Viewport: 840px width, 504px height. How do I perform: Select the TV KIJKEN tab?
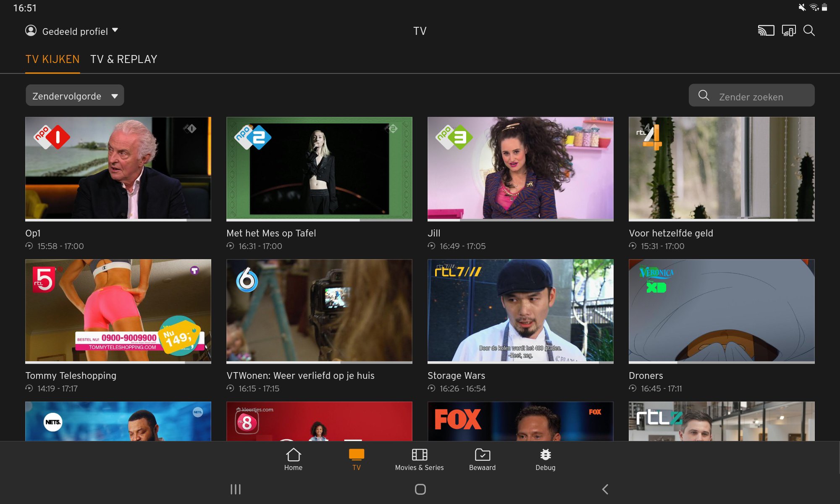click(52, 59)
